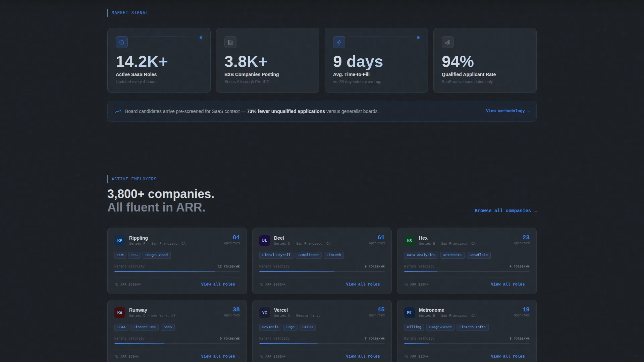Screen dimensions: 644x362
Task: Select the FP&A tag on Runway
Action: 121,327
